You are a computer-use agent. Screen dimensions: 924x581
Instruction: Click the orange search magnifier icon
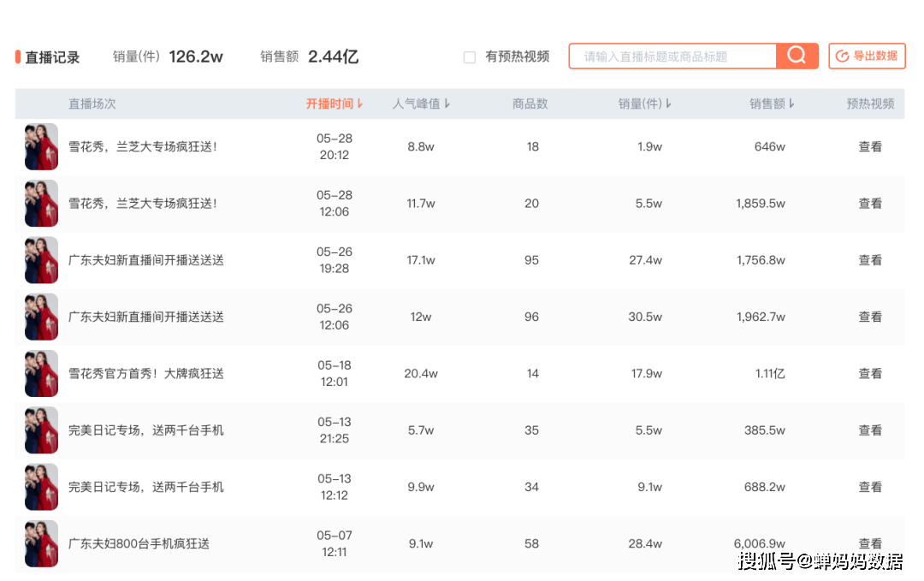[797, 56]
